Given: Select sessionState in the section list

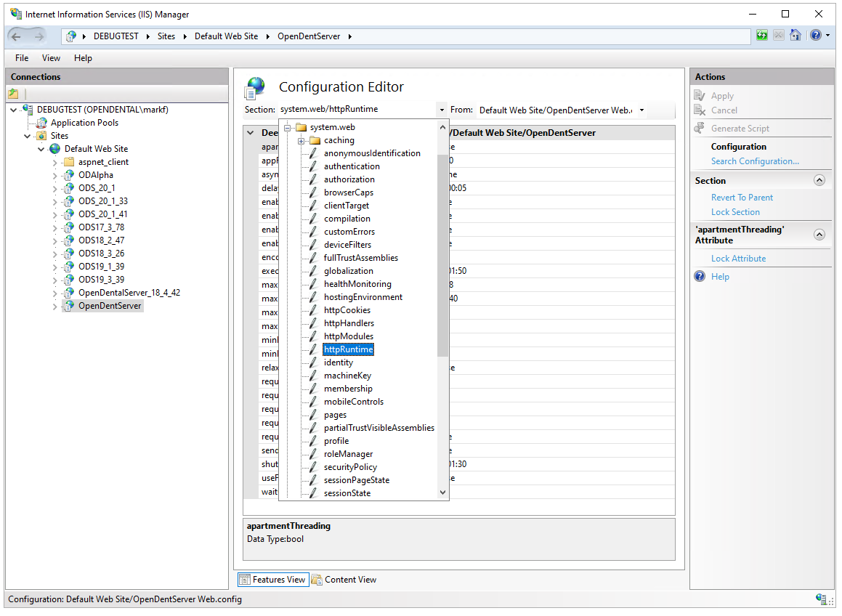Looking at the screenshot, I should pyautogui.click(x=347, y=493).
